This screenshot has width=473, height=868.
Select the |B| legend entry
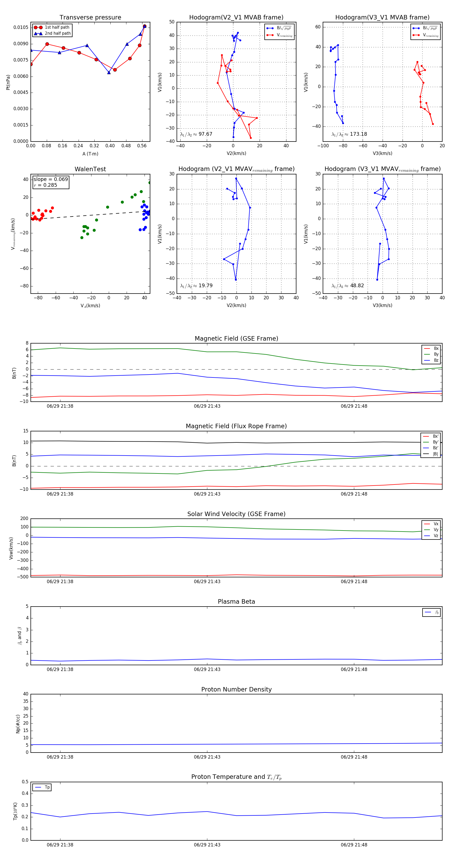pyautogui.click(x=431, y=454)
